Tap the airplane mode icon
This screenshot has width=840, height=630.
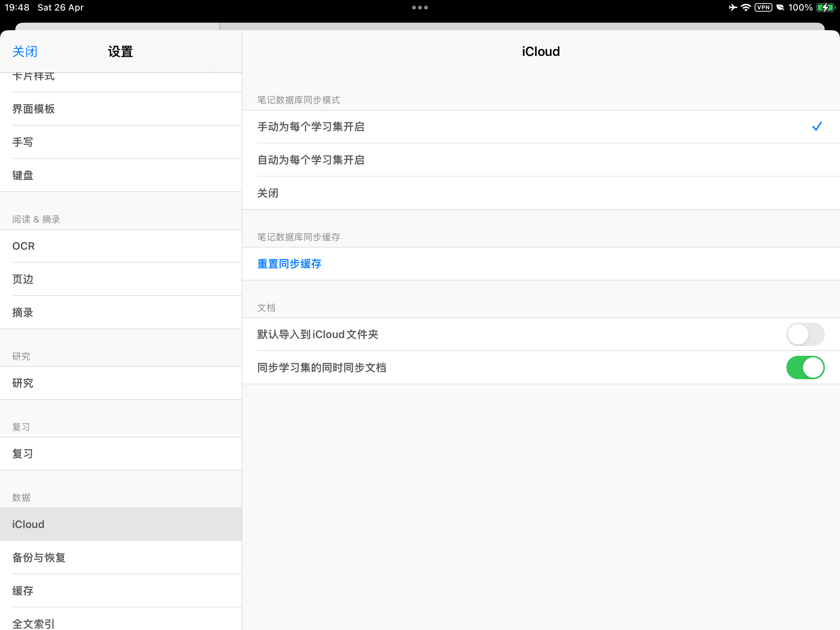pos(732,8)
